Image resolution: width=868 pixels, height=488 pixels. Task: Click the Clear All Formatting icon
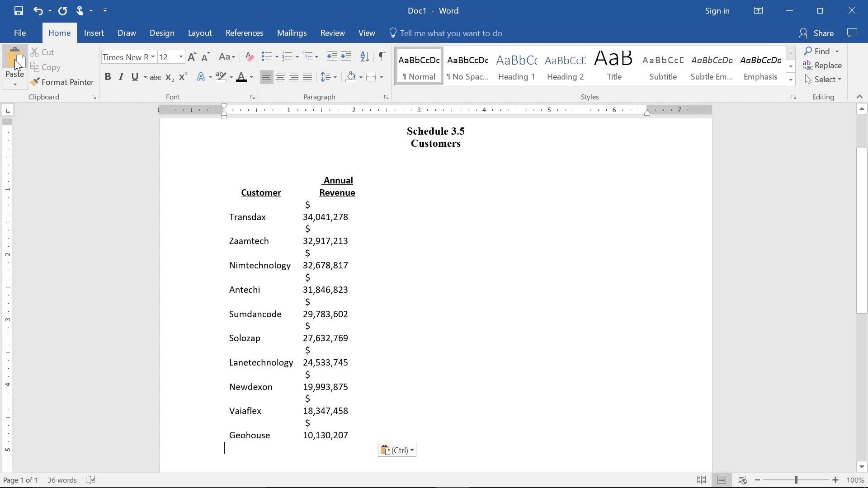click(x=249, y=56)
